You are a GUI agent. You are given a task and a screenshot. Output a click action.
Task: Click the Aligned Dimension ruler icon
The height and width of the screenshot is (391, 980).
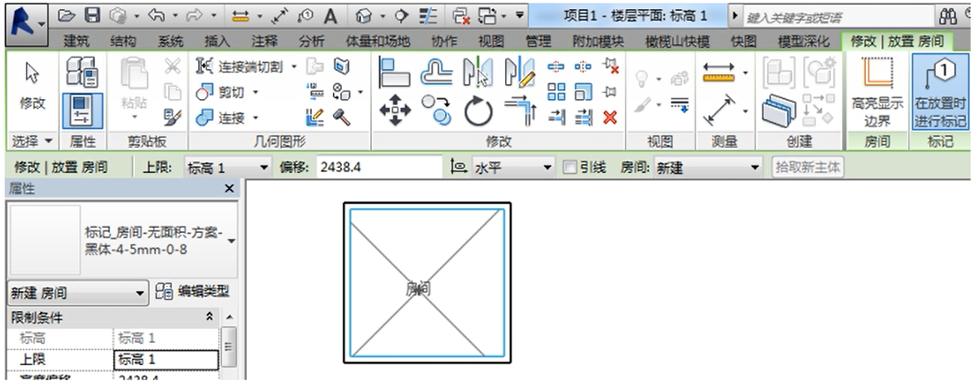click(x=719, y=72)
